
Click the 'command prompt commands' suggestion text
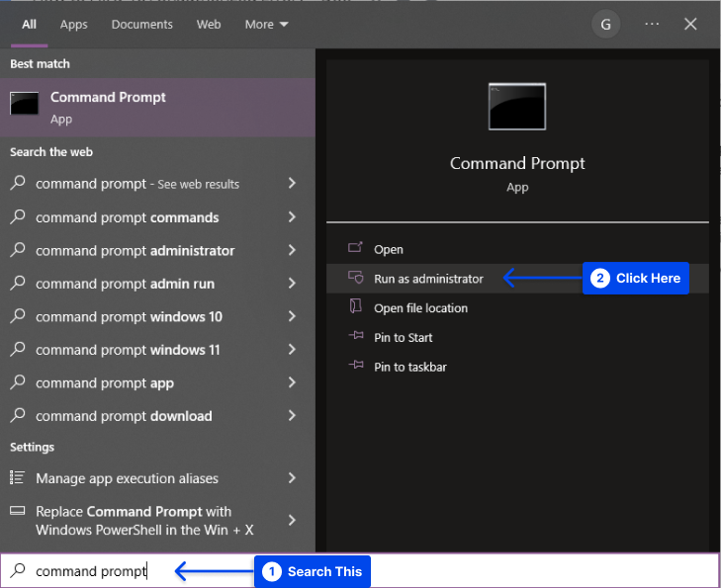127,217
